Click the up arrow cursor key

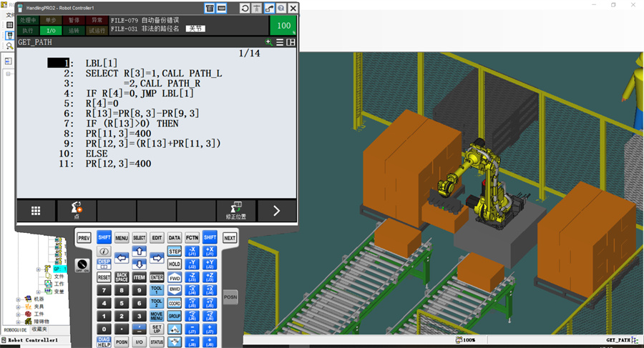(140, 251)
